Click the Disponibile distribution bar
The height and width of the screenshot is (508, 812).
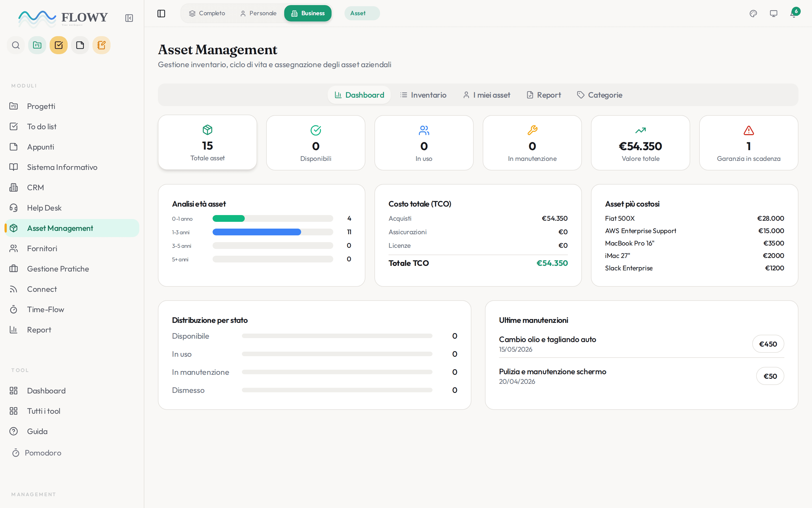click(337, 336)
